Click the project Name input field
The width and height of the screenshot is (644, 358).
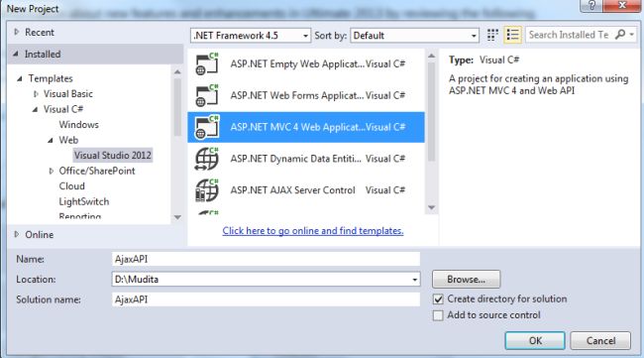click(266, 260)
